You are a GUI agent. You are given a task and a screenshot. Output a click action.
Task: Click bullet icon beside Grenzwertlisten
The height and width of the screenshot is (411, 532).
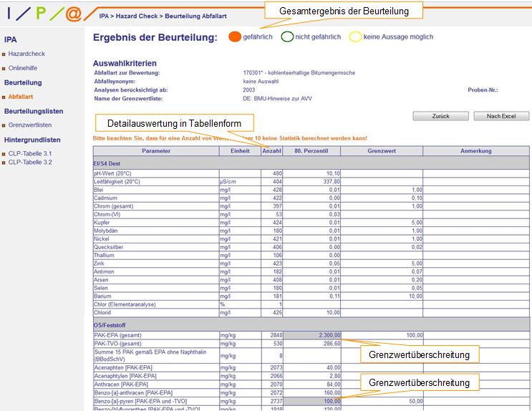4,125
